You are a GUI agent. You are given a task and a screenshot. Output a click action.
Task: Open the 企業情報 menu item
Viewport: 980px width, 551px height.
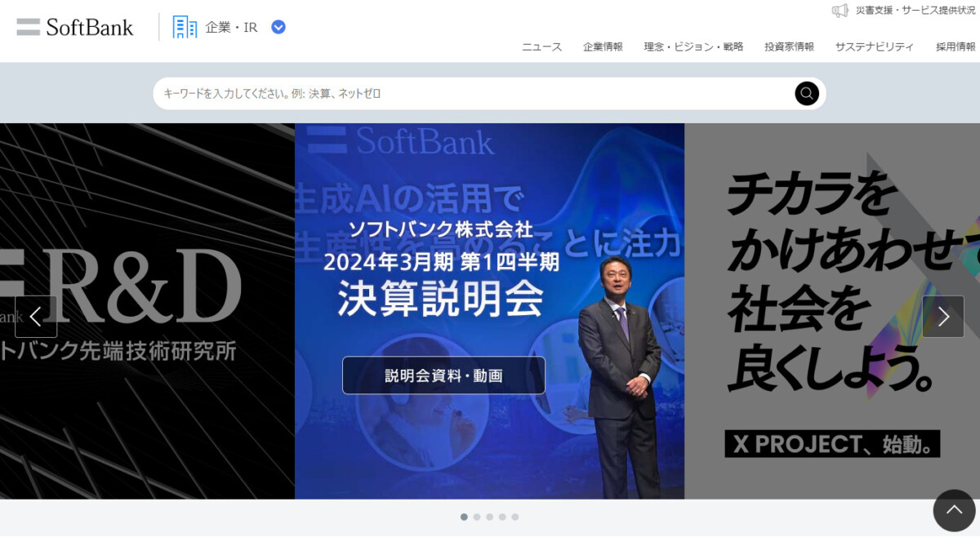click(603, 47)
